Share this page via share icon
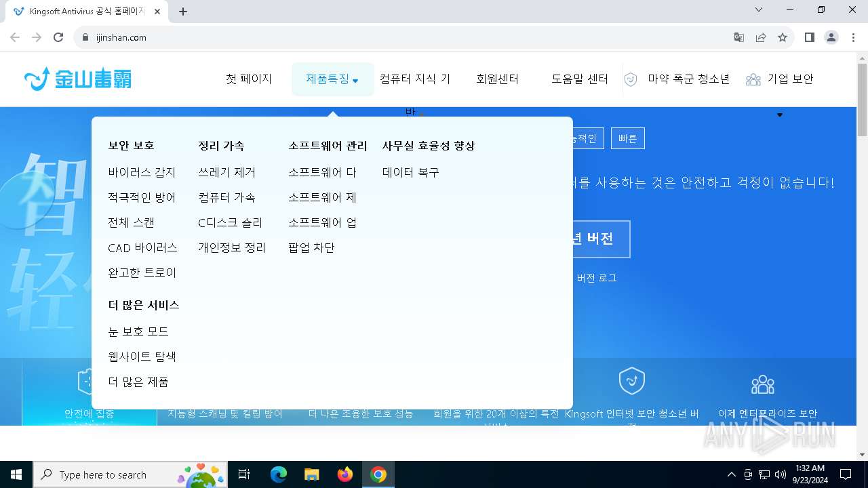Image resolution: width=868 pixels, height=488 pixels. point(761,37)
